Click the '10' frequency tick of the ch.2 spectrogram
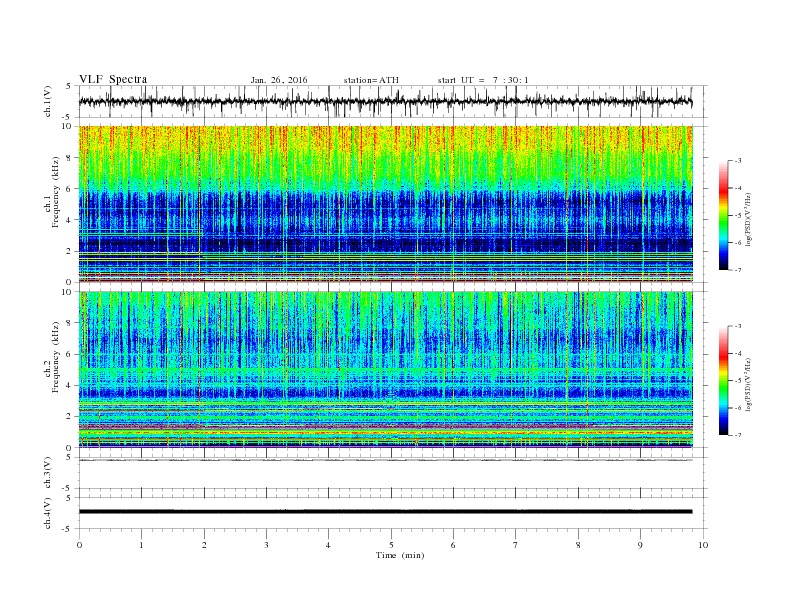This screenshot has width=792, height=612. point(68,291)
